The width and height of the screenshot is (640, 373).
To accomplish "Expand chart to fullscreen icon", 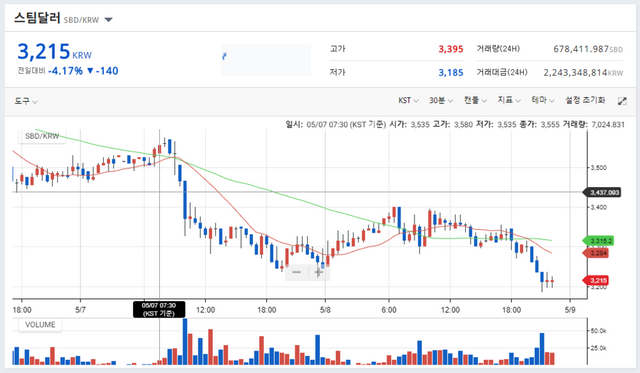I will click(x=622, y=101).
